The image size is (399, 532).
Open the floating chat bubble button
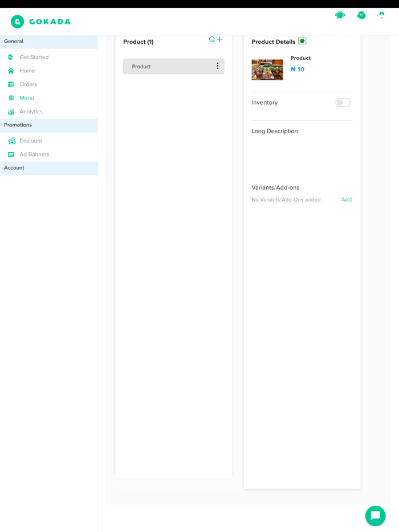375,515
